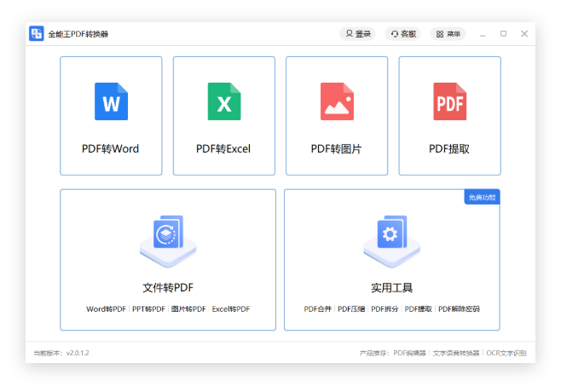Open PDF解除密码 password removal tool

click(x=459, y=309)
